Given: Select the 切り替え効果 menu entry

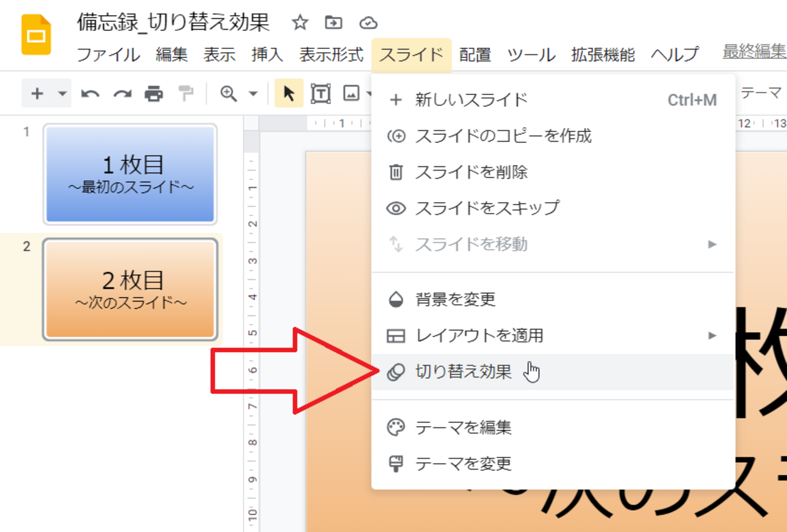Looking at the screenshot, I should (553, 372).
